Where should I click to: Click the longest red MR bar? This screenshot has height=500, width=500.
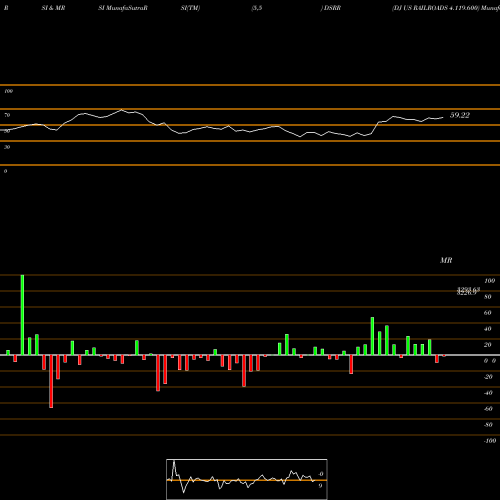[51, 381]
